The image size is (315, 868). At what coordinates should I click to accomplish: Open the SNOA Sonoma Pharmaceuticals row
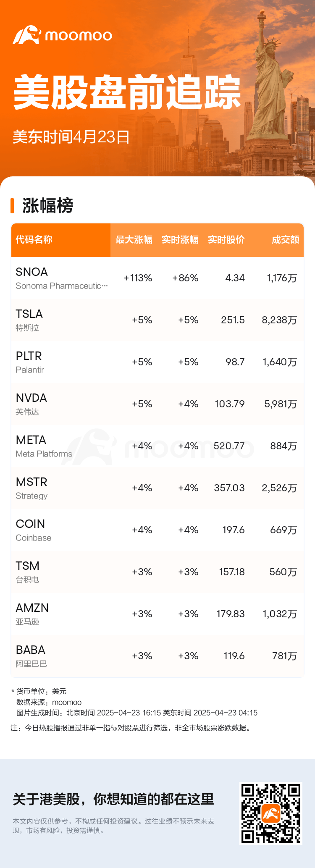point(157,278)
